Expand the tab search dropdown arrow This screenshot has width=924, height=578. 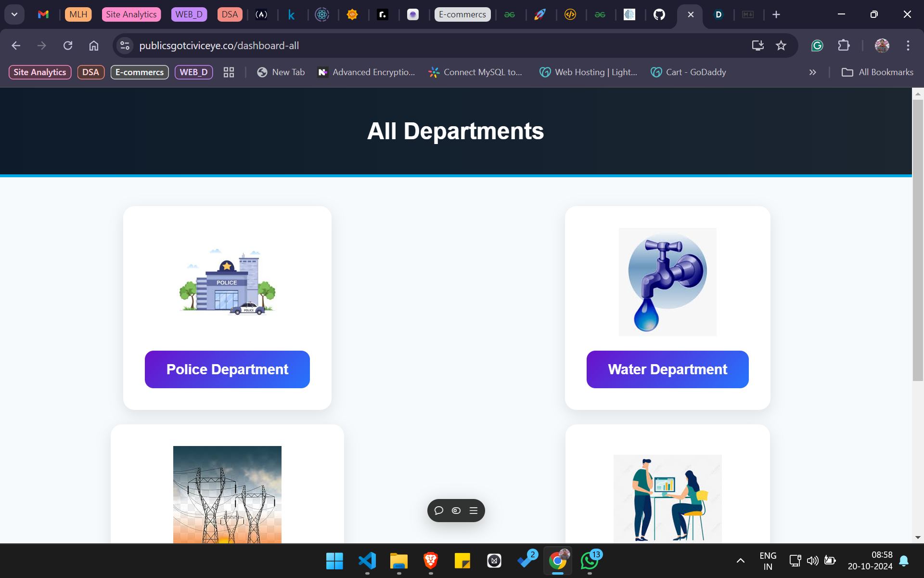point(14,14)
